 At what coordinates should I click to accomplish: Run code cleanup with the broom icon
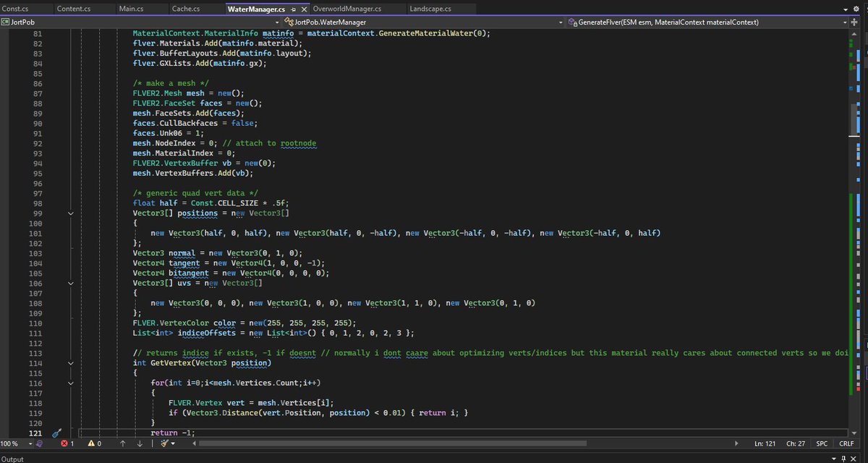[x=164, y=443]
